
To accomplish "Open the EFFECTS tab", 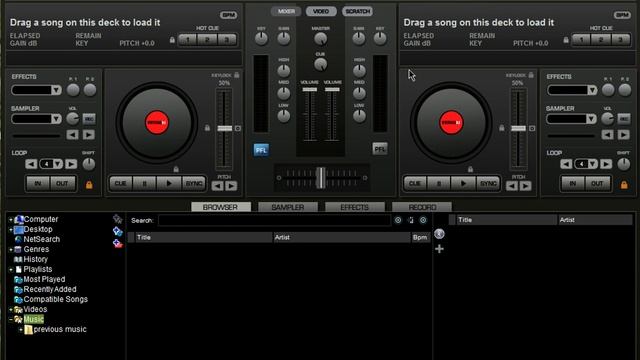I will (x=354, y=207).
